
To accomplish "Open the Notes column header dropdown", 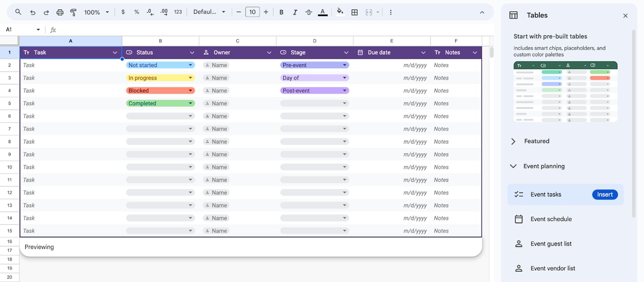I will (475, 53).
